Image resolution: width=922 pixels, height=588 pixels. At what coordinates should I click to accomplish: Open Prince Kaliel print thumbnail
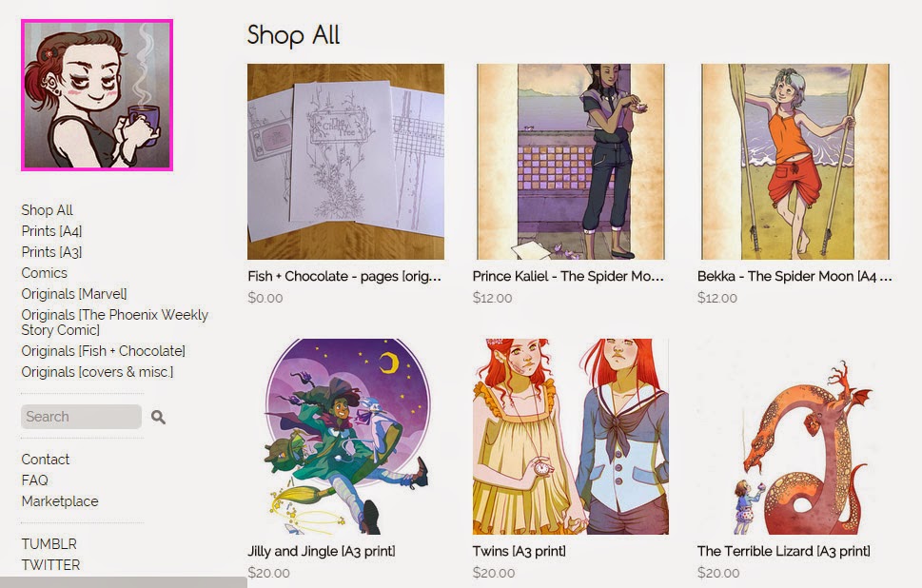click(570, 162)
